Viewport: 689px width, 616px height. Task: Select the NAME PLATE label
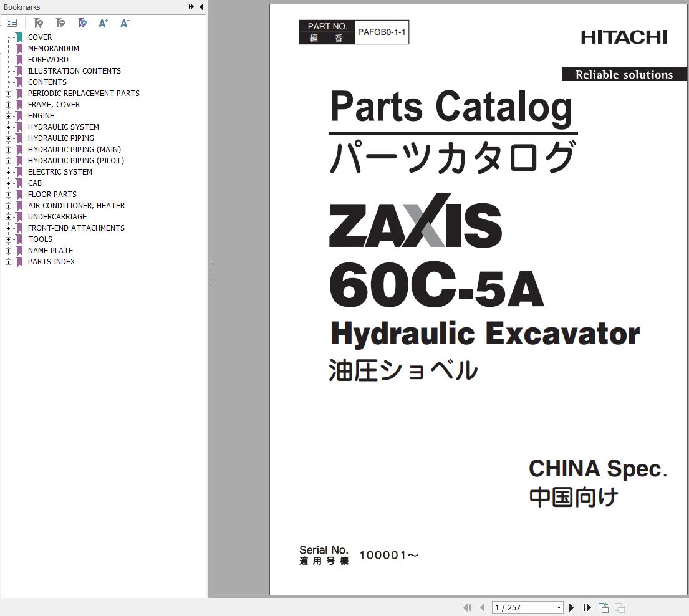[x=50, y=251]
